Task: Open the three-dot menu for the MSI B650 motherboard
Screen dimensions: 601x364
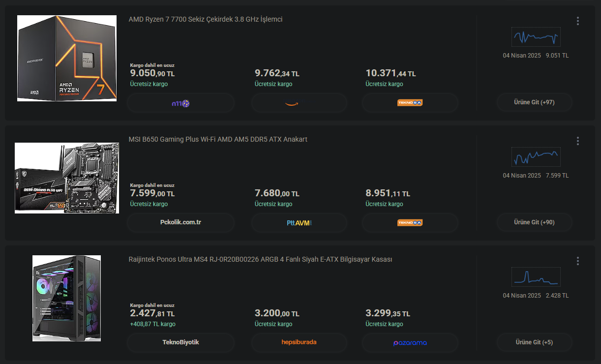Action: click(577, 141)
